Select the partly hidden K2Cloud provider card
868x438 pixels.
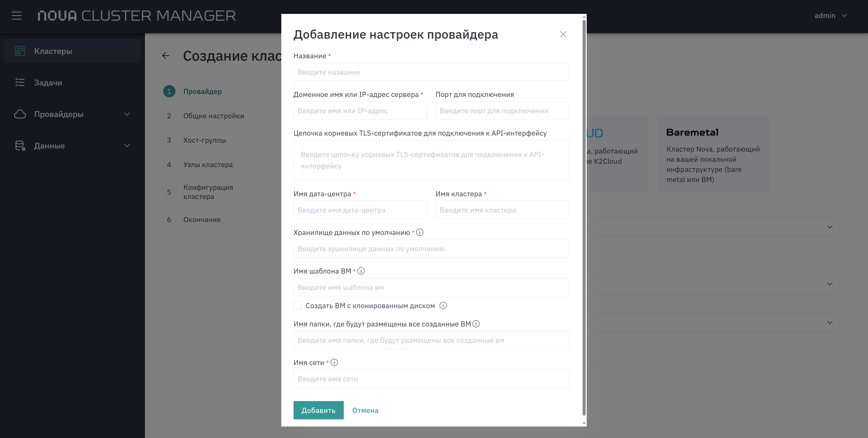coord(617,154)
